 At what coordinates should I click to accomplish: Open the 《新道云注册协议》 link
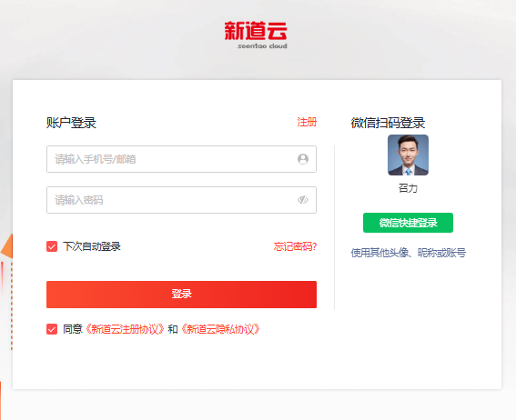[125, 329]
